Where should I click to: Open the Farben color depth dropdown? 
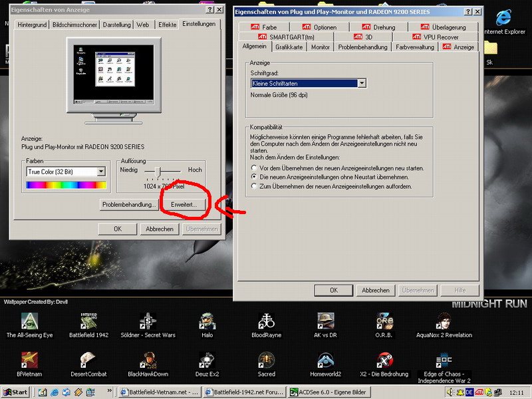pyautogui.click(x=101, y=172)
